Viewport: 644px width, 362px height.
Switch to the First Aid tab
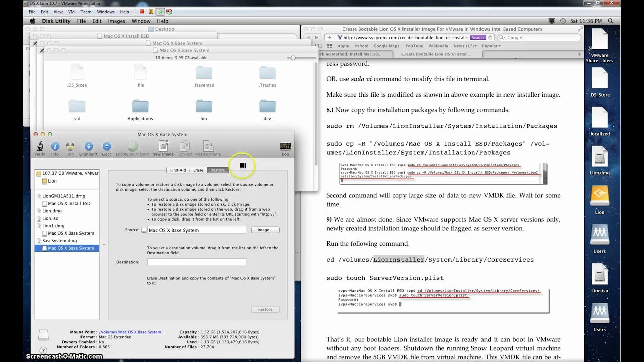(178, 170)
